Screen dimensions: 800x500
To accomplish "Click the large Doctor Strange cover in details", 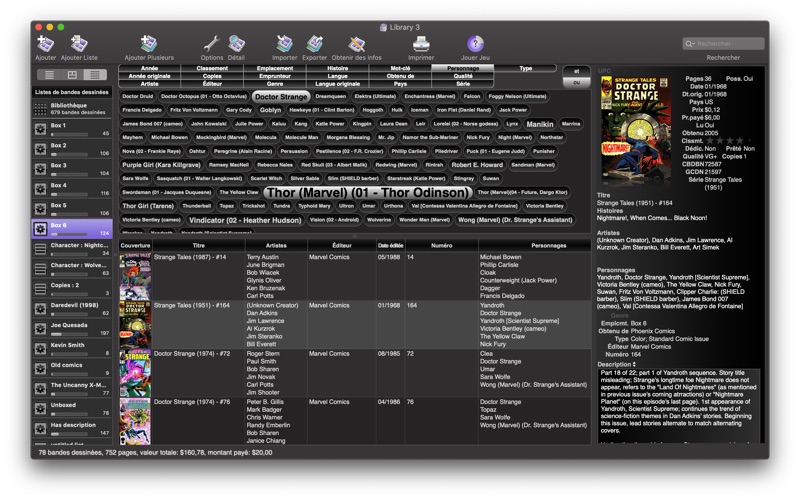I will [x=636, y=131].
